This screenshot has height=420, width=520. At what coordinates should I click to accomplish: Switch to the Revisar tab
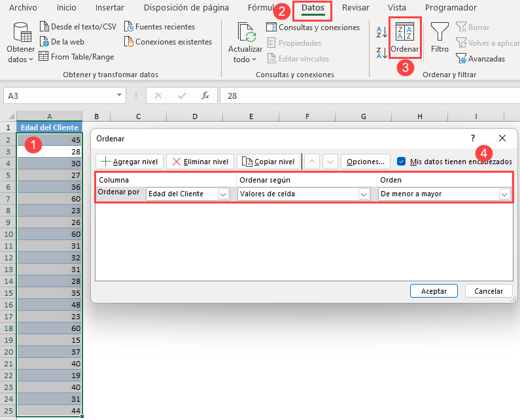coord(356,8)
